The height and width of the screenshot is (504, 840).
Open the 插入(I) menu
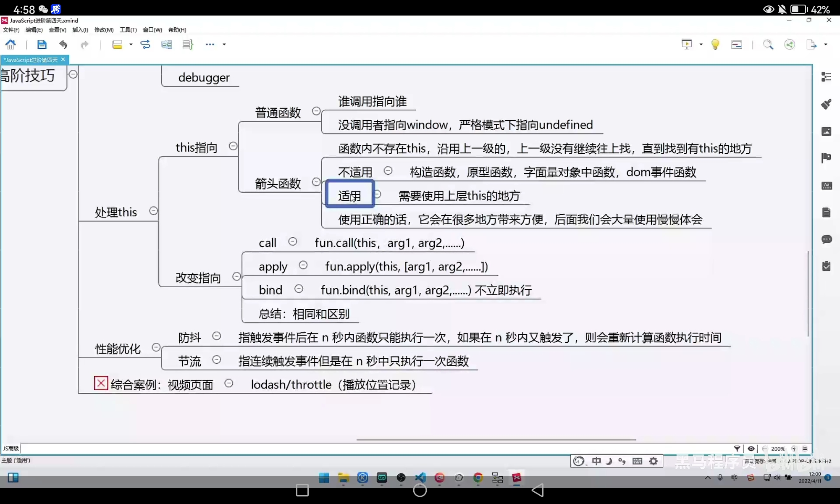80,30
